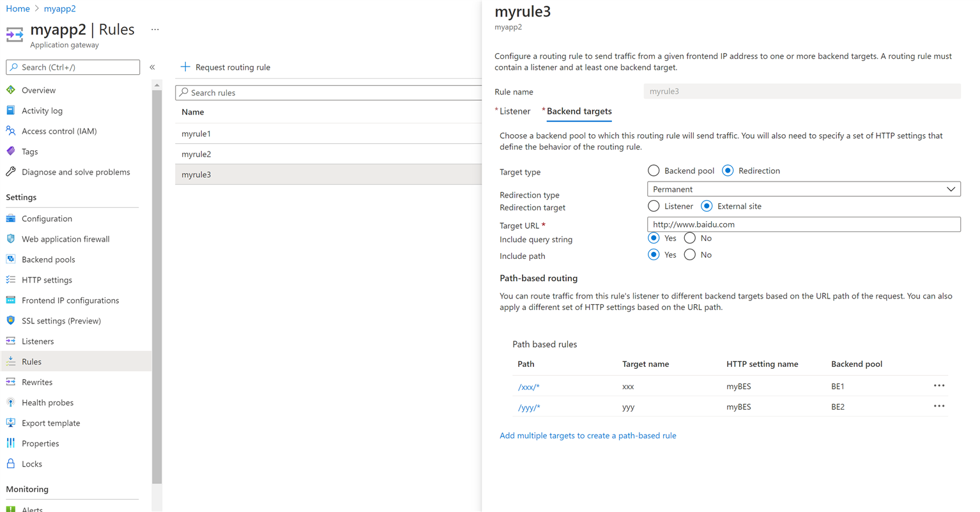Open the ellipsis menu next to Rules title
Viewport: 980px width, 512px height.
click(x=155, y=29)
